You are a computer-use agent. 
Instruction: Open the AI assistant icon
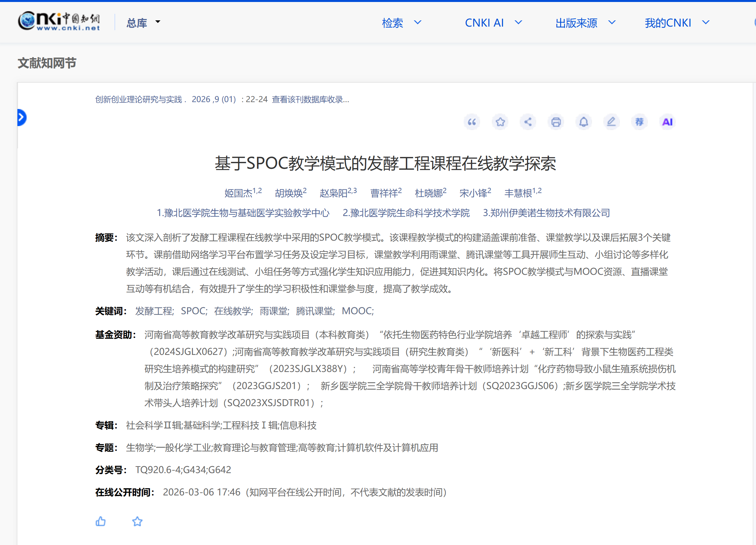pyautogui.click(x=667, y=122)
